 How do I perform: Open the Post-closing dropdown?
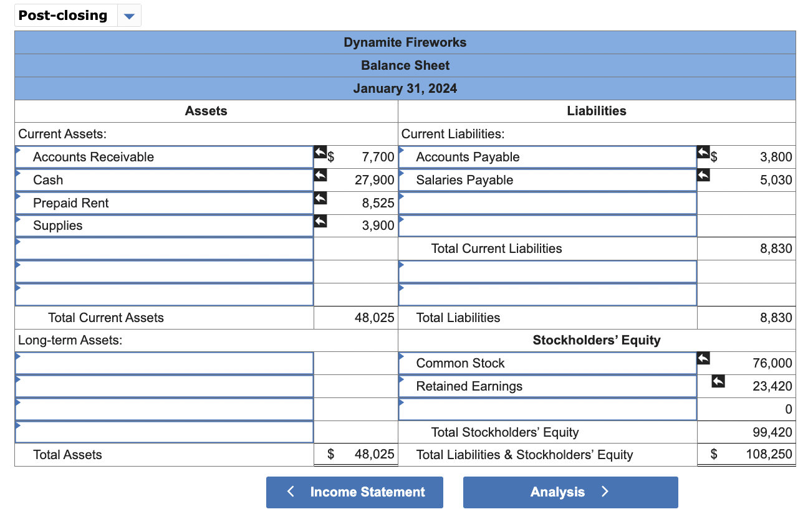(x=78, y=16)
